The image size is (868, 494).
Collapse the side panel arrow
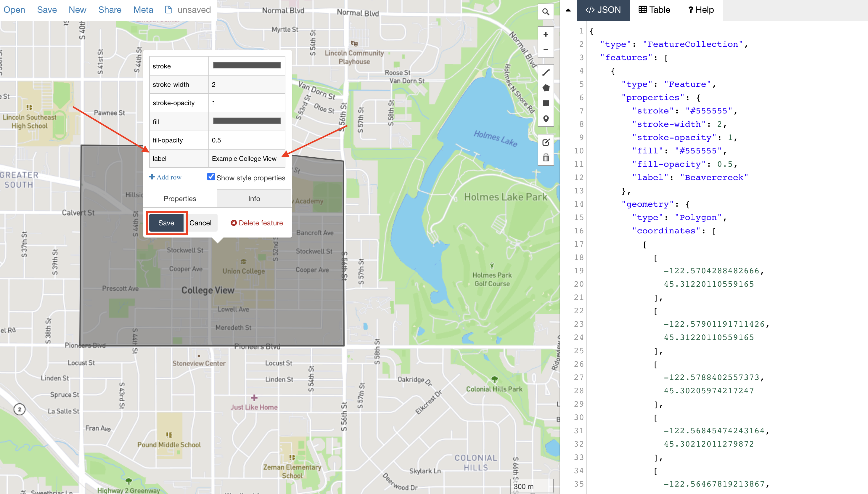click(x=568, y=10)
